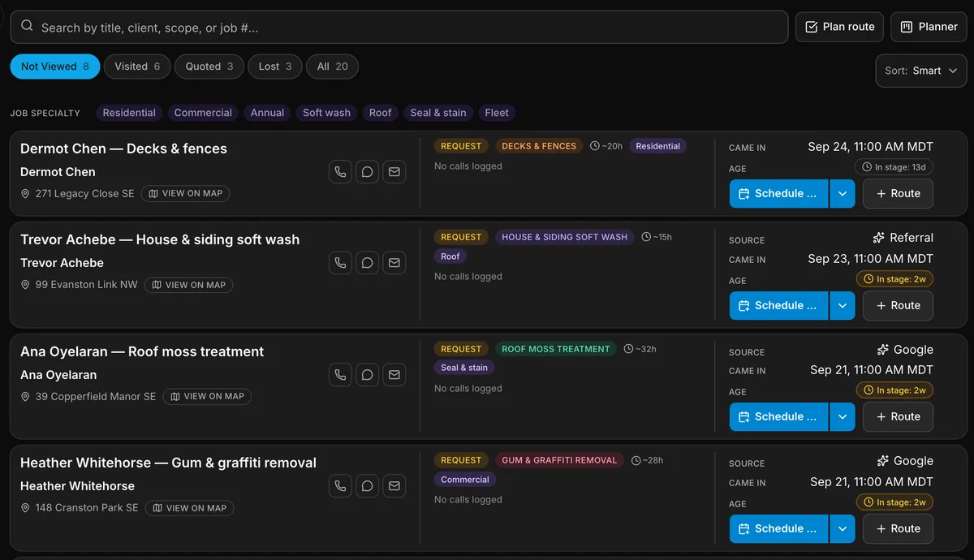Screen dimensions: 974x560
Task: Email Trevor Achebe via envelope icon
Action: coord(394,263)
